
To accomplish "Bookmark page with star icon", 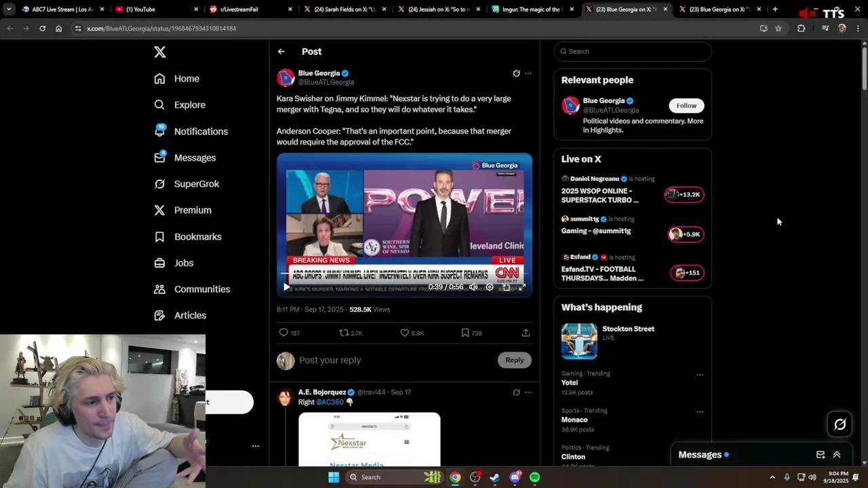I will (x=778, y=28).
